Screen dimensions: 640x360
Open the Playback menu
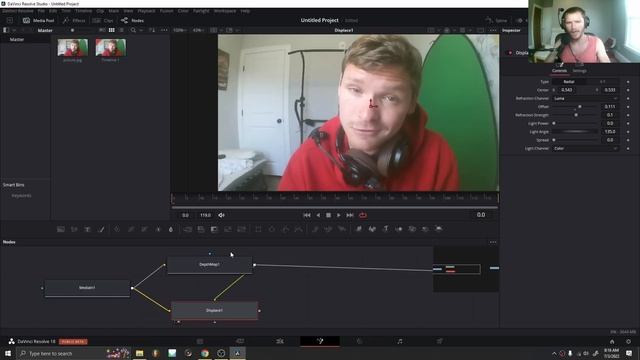146,11
